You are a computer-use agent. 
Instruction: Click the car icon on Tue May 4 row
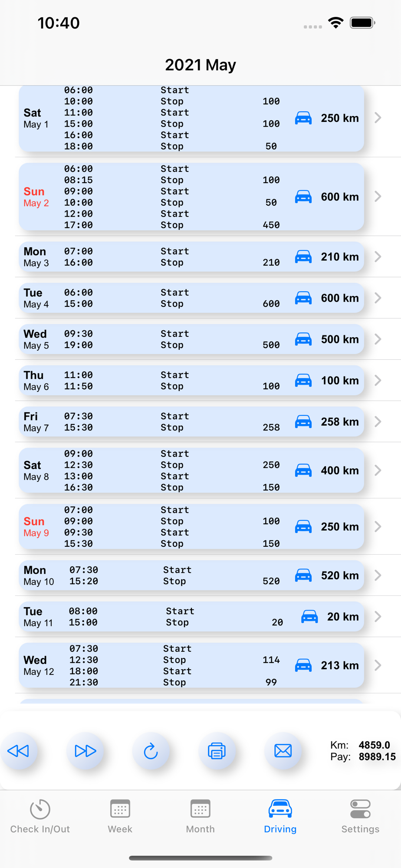point(303,298)
